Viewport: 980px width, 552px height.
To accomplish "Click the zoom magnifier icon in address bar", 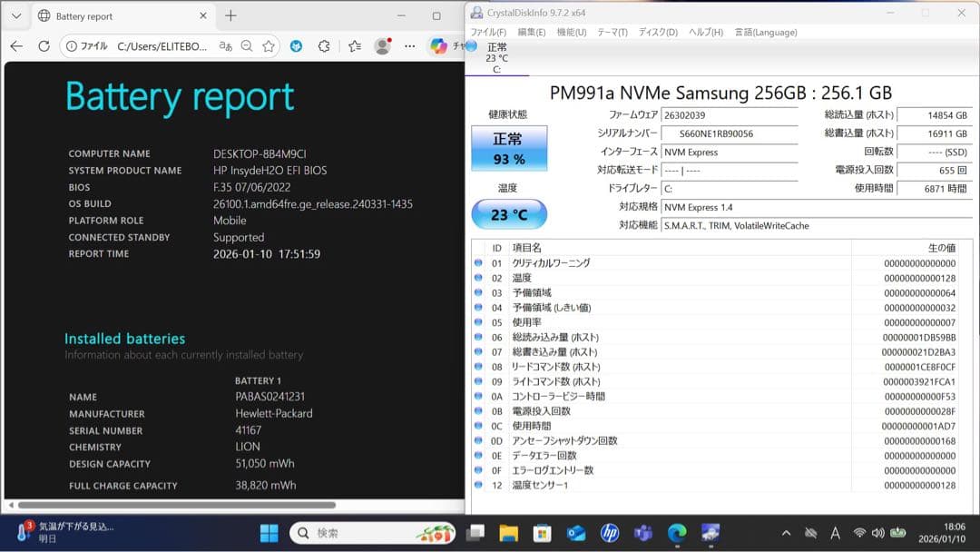I will point(246,45).
